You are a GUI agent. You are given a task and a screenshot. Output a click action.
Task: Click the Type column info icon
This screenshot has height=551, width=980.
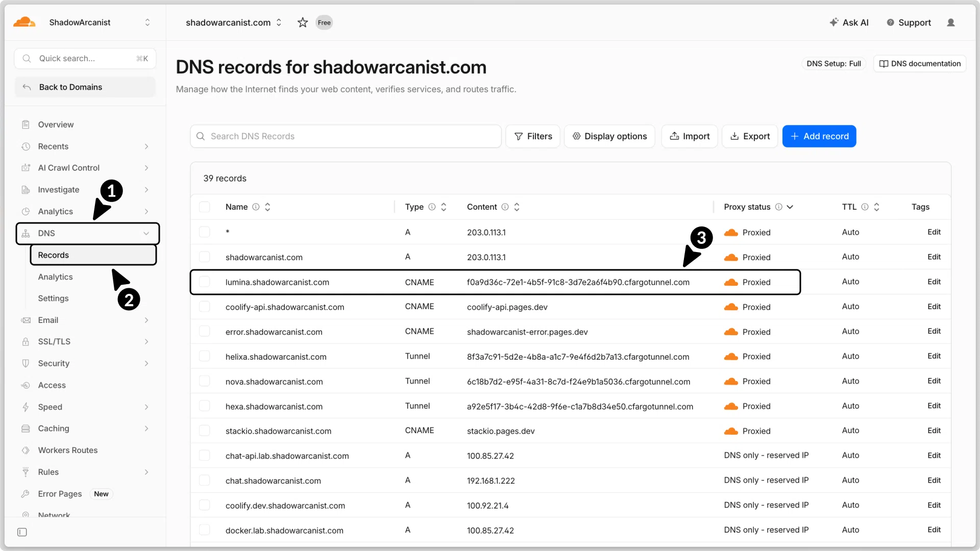click(432, 207)
